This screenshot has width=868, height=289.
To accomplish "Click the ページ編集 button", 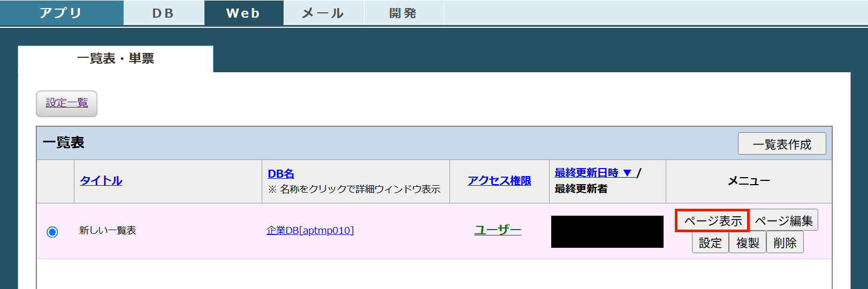I will 784,220.
